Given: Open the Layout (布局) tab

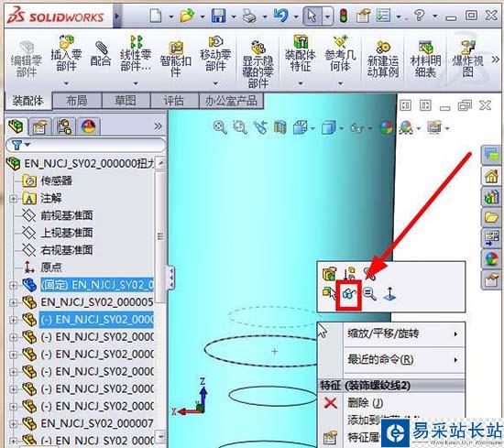Looking at the screenshot, I should tap(77, 101).
